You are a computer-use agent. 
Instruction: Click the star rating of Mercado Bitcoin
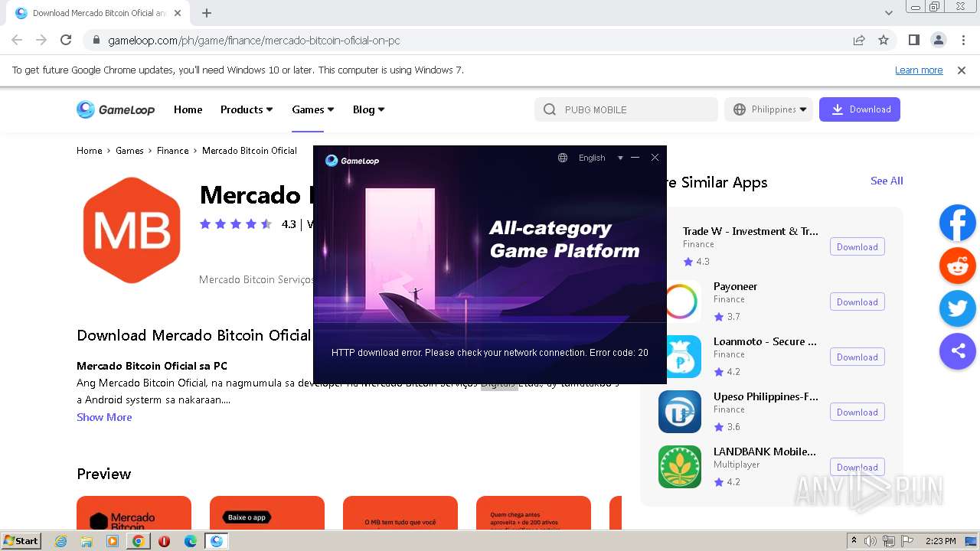(x=236, y=224)
